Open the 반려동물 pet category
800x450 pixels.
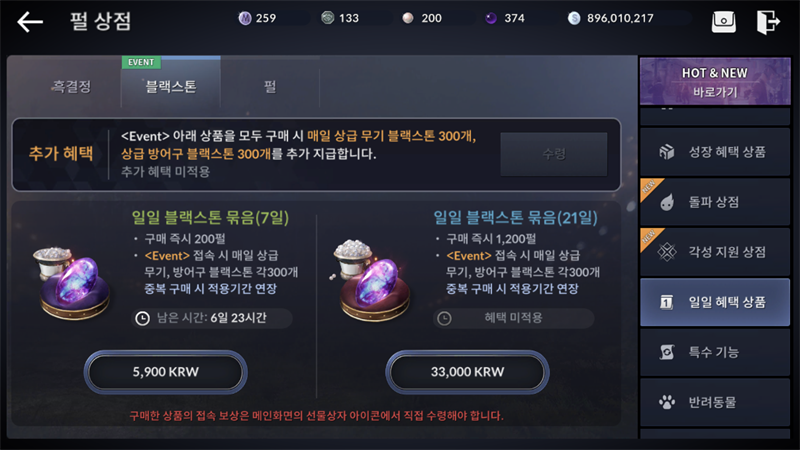point(715,403)
